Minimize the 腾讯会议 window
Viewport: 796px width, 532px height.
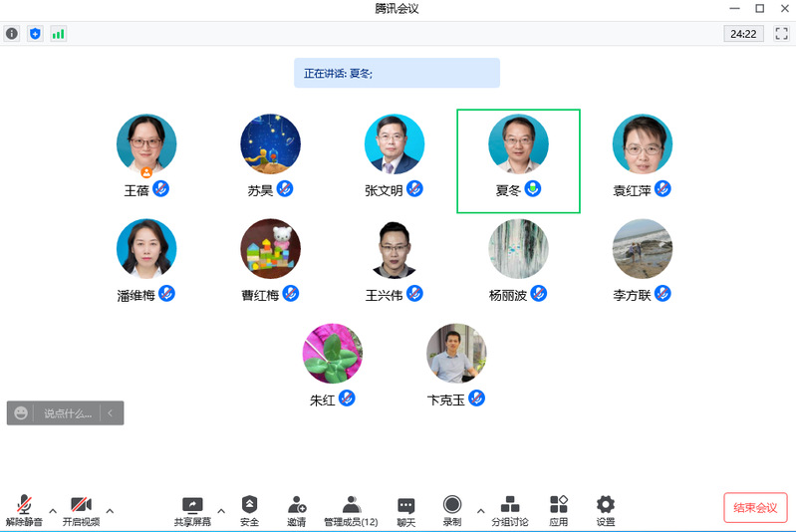point(734,8)
